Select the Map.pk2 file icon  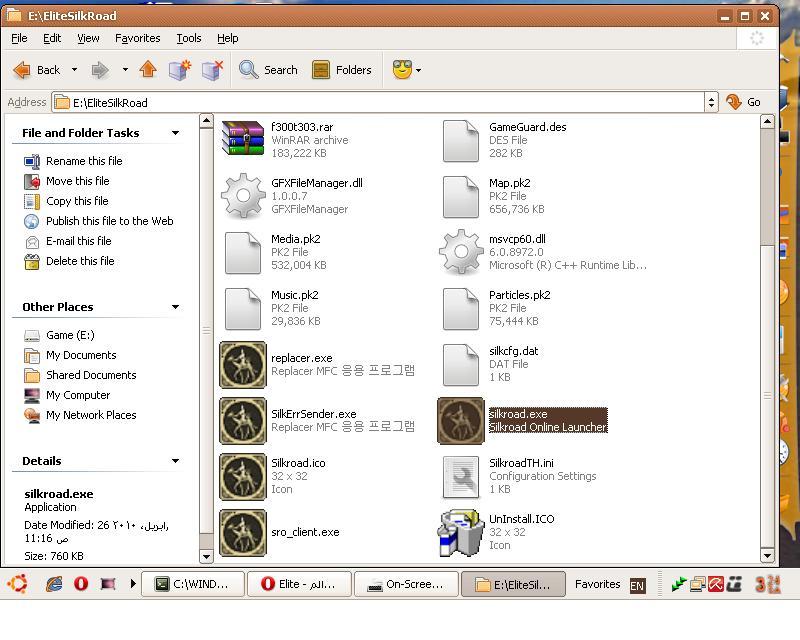[461, 197]
